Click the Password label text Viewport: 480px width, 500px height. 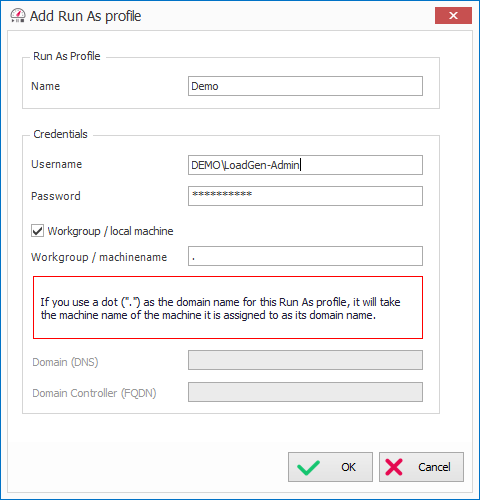tap(56, 196)
